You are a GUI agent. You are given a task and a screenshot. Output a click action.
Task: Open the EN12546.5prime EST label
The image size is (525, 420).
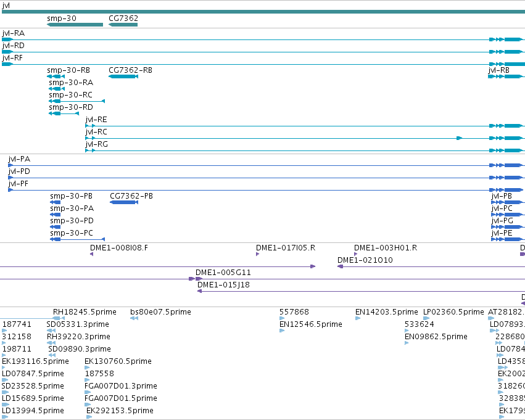pos(311,324)
